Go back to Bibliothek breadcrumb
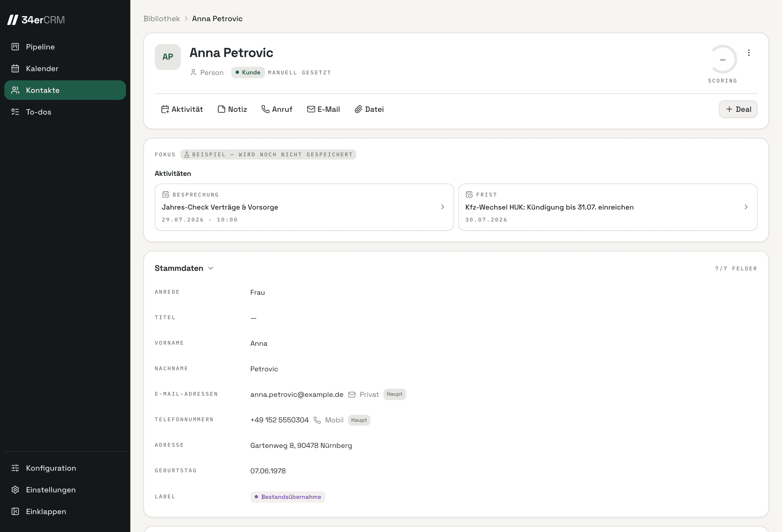This screenshot has height=532, width=782. click(x=162, y=18)
